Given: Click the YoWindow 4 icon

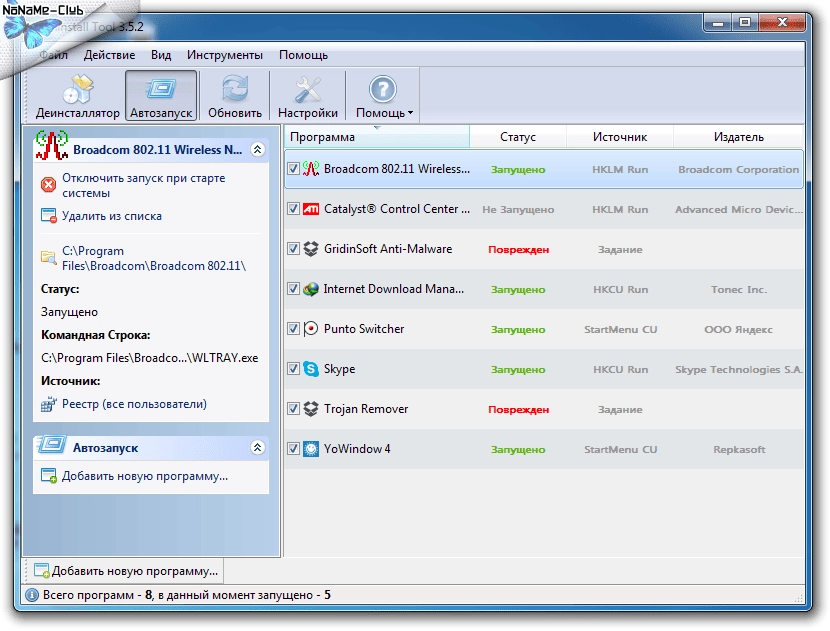Looking at the screenshot, I should coord(311,449).
